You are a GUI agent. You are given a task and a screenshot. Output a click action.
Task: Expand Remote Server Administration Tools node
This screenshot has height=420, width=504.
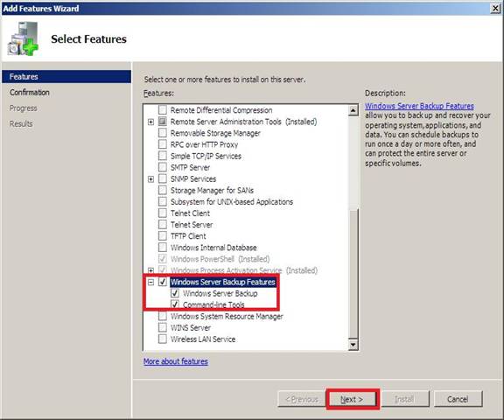pyautogui.click(x=150, y=122)
